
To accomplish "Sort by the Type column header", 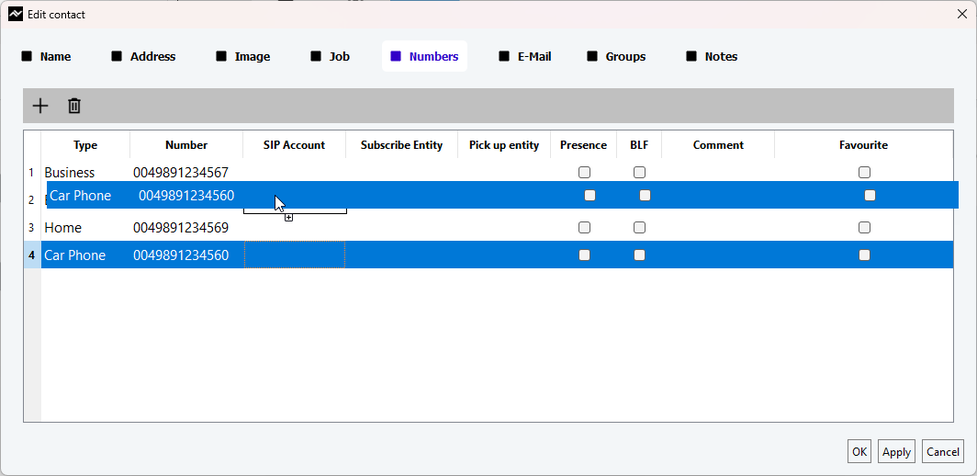I will coord(85,145).
